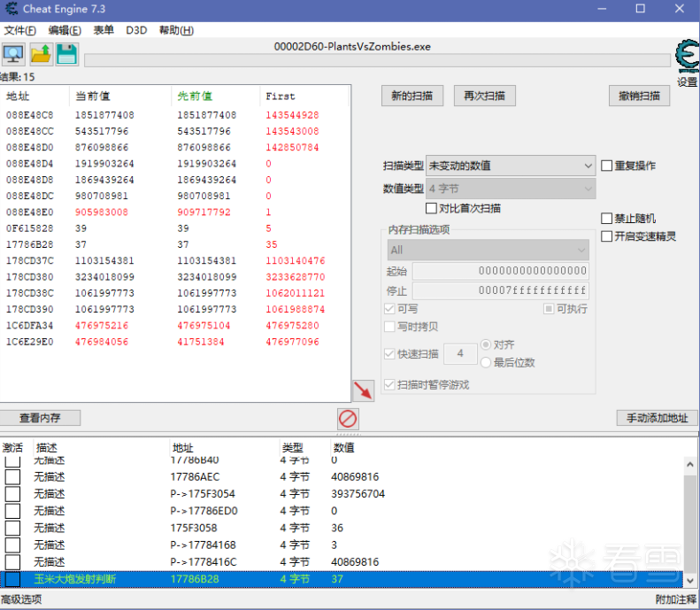The height and width of the screenshot is (610, 700).
Task: Expand the 扫描类型 dropdown
Action: (511, 166)
